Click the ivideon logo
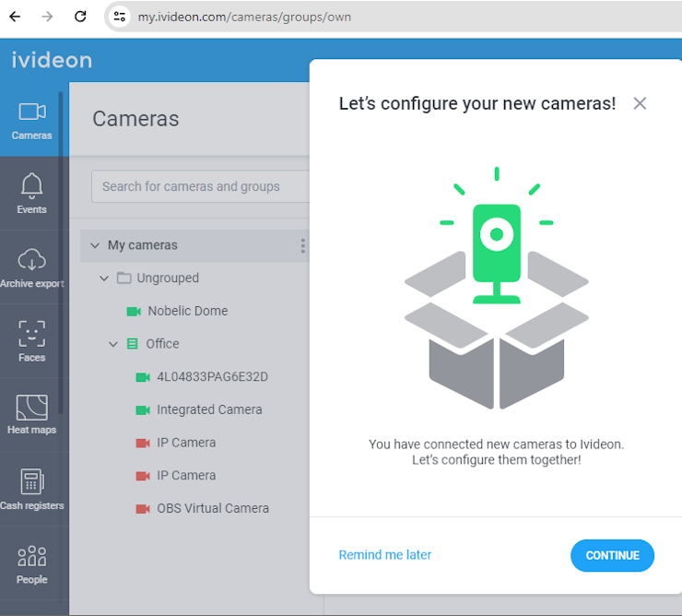 52,60
